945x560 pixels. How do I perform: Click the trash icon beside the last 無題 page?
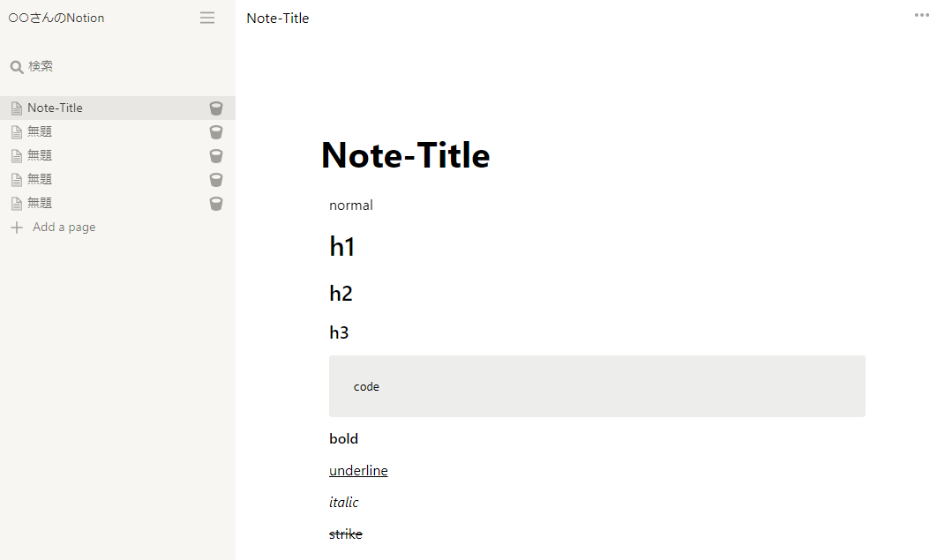click(x=215, y=203)
